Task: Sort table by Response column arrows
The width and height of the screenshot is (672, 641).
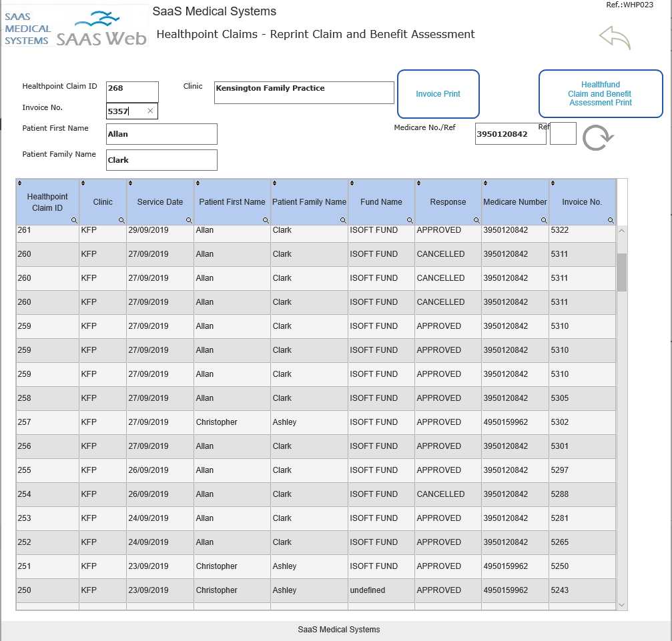Action: coord(418,183)
